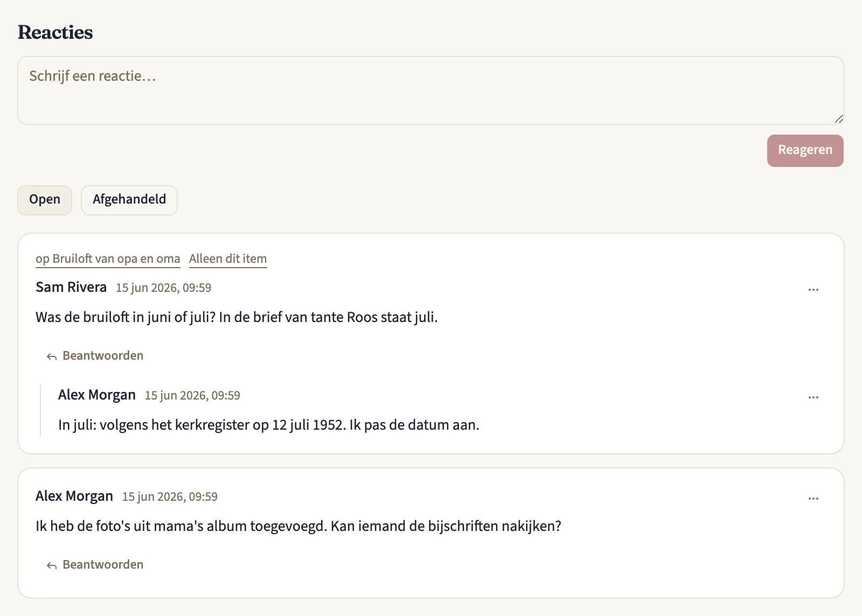
Task: Click the text about foto's uit mama's album
Action: tap(298, 526)
